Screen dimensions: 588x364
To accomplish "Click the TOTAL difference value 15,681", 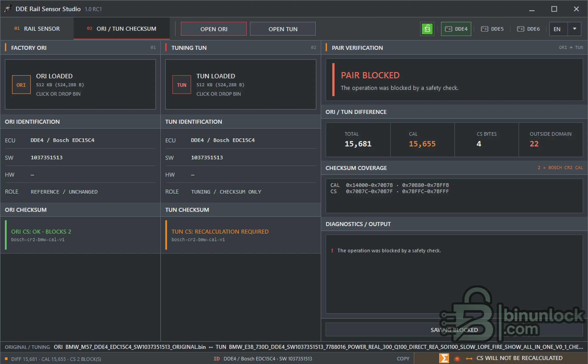I will [358, 144].
